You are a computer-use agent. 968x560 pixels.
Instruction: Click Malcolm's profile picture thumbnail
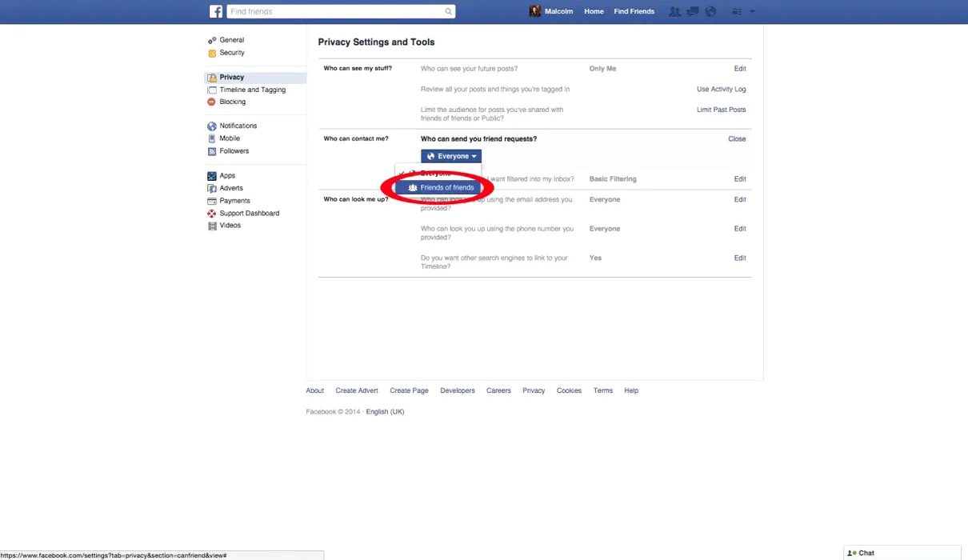(x=535, y=11)
